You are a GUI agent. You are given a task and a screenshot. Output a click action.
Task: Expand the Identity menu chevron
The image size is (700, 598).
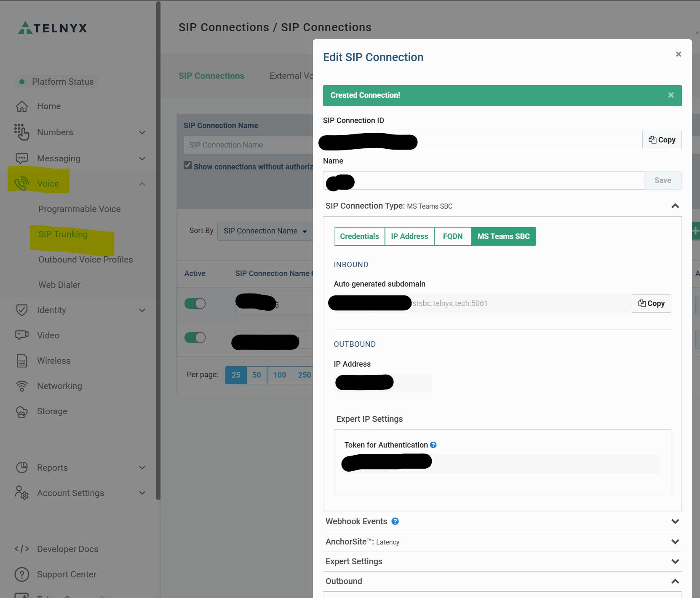point(142,310)
